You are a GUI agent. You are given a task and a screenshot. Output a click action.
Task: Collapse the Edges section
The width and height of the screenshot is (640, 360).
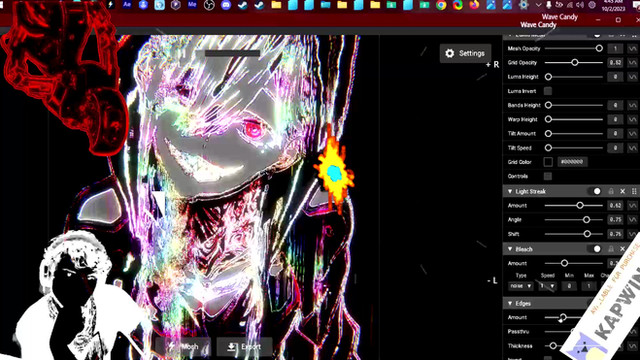[x=510, y=303]
